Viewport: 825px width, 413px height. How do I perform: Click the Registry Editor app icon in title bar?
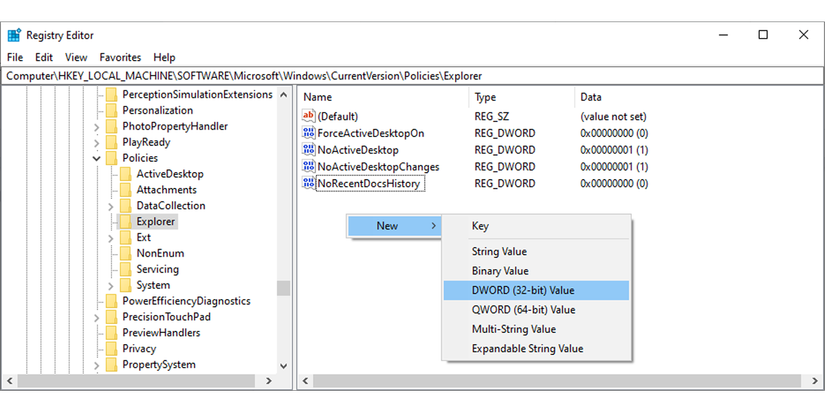click(x=14, y=35)
